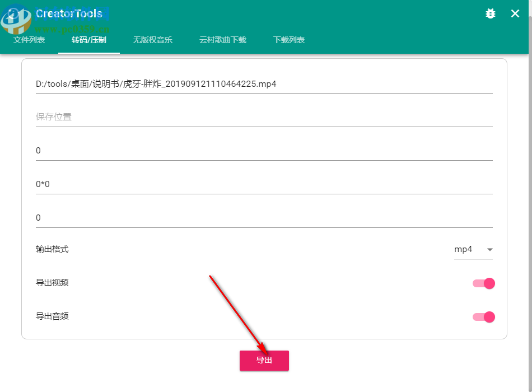Switch to the 文件列表 tab

point(29,40)
